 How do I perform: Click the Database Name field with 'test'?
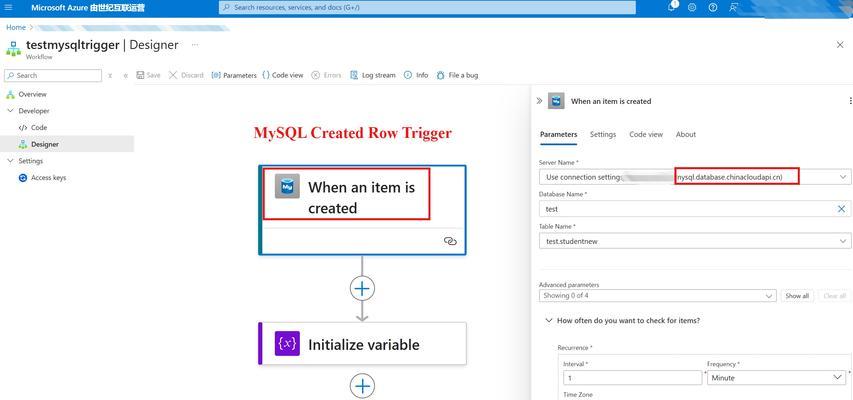point(695,209)
